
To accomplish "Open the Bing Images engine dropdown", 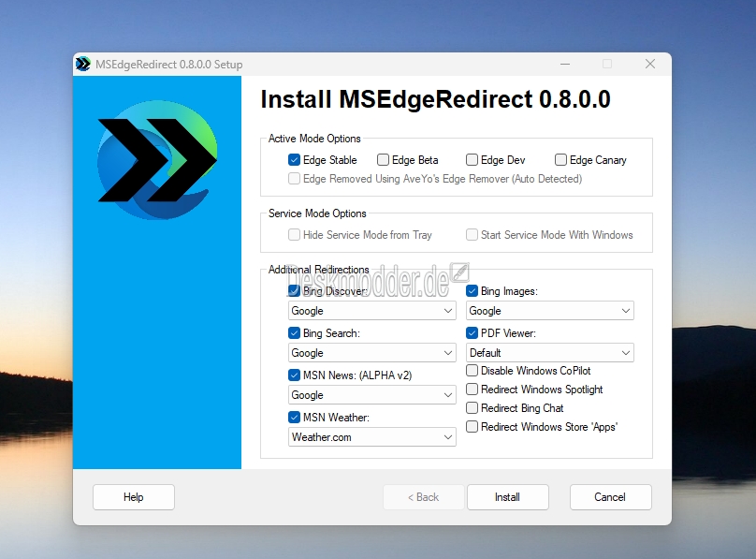I will [x=550, y=311].
